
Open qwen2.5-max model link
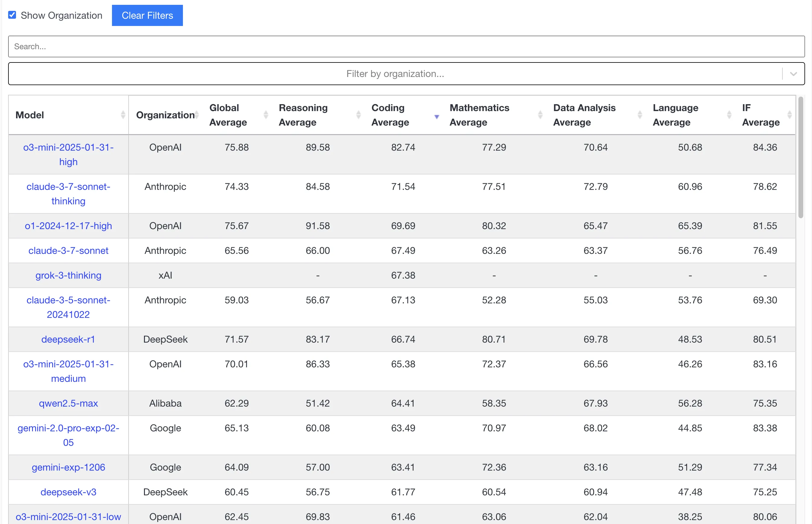tap(69, 403)
